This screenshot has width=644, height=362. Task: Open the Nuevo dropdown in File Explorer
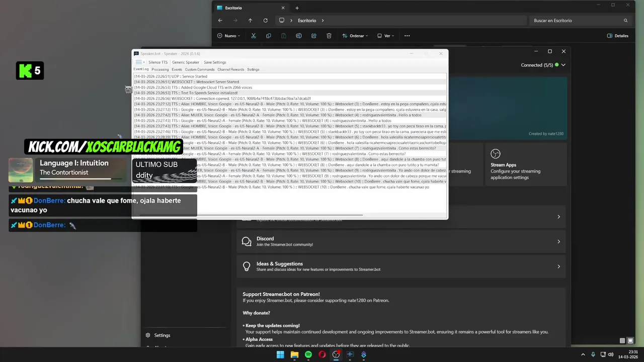(x=228, y=36)
